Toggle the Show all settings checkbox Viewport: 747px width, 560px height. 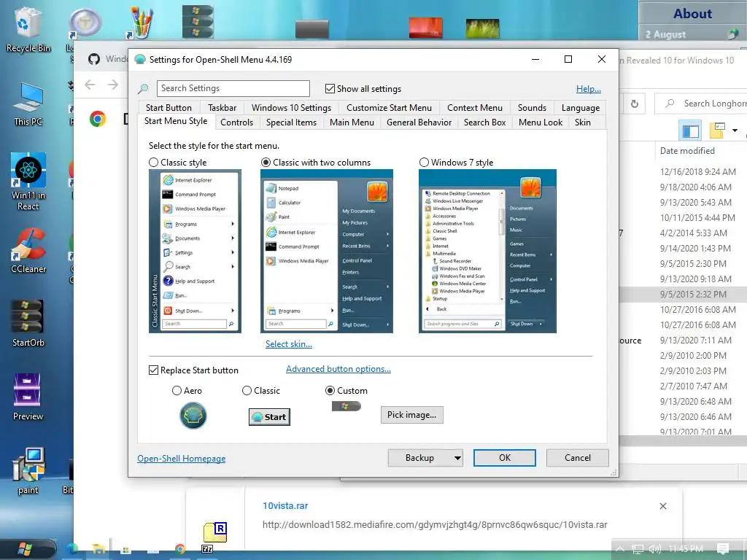pos(330,88)
